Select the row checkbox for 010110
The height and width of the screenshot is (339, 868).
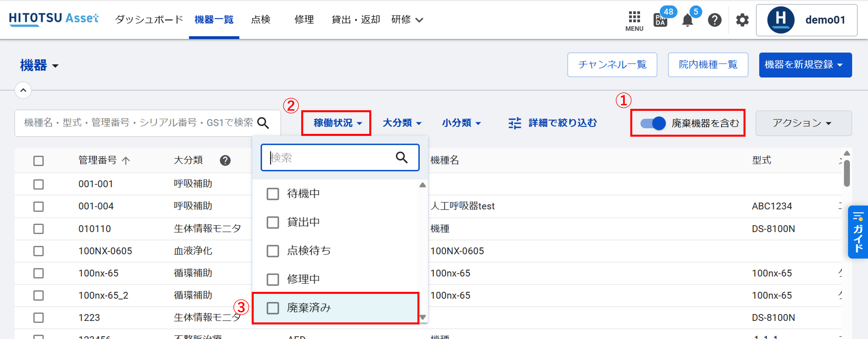click(x=38, y=229)
